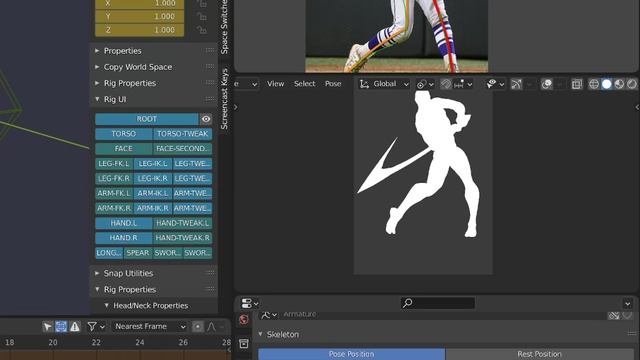Toggle the TORSO-TWEAK rig layer

pos(182,133)
